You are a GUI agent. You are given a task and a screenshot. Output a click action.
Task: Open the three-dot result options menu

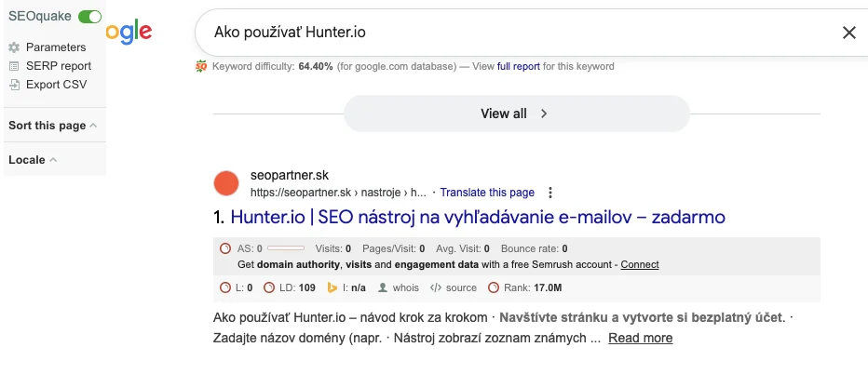point(550,193)
